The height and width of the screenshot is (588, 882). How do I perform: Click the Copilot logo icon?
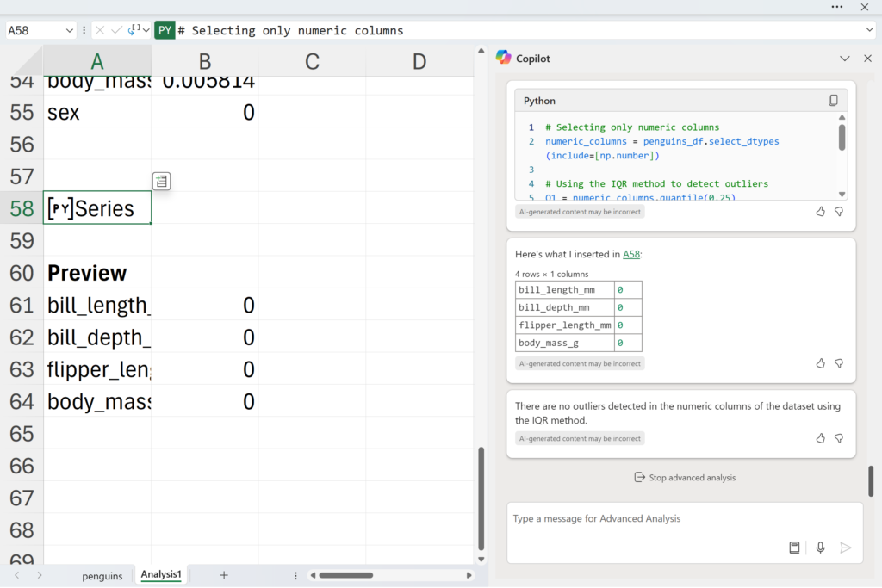pos(504,58)
